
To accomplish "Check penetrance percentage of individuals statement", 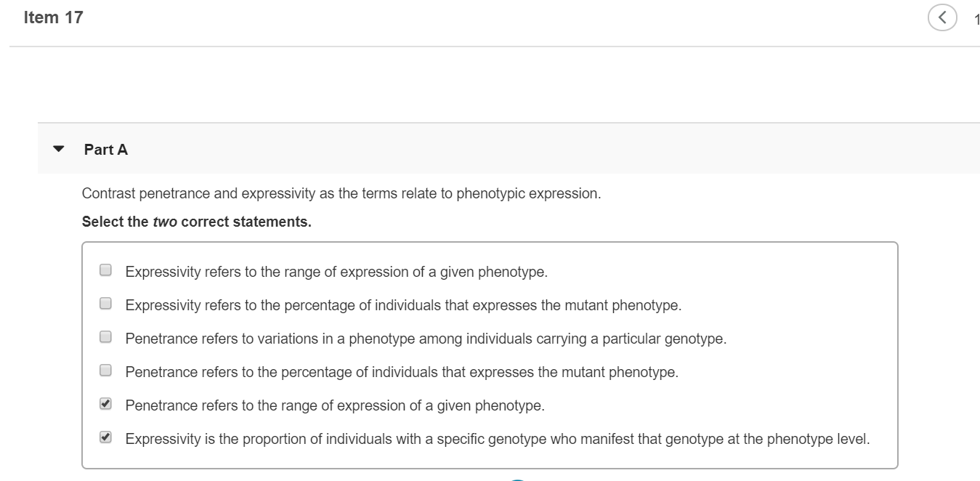I will pyautogui.click(x=105, y=371).
